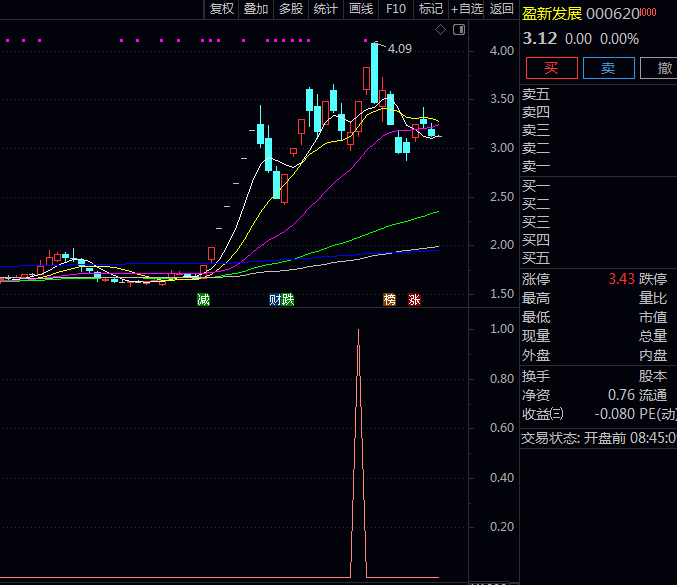The height and width of the screenshot is (585, 677).
Task: Select the 画线 line drawing tool
Action: point(361,9)
